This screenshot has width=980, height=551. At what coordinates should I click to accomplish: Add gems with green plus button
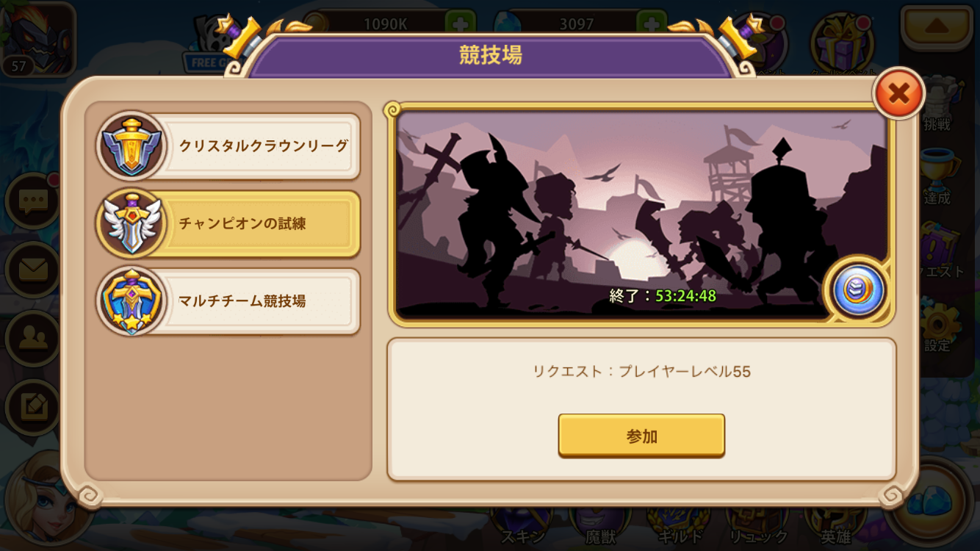pyautogui.click(x=651, y=24)
